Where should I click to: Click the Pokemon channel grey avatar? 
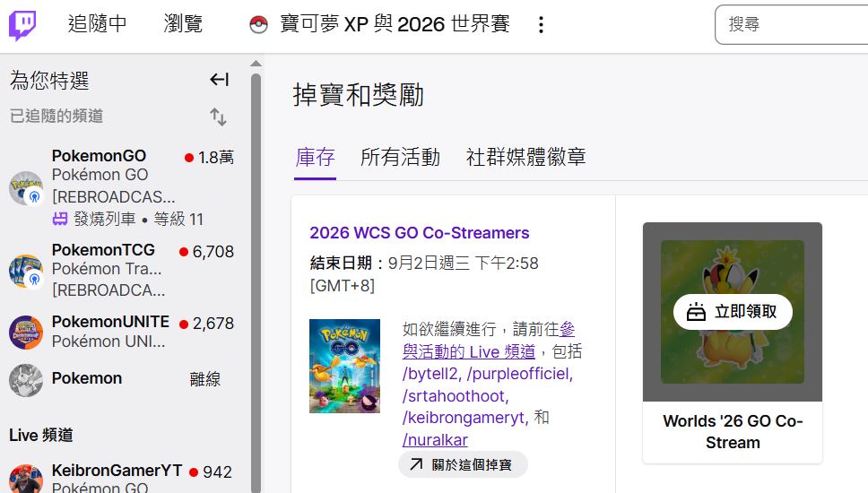(x=26, y=380)
